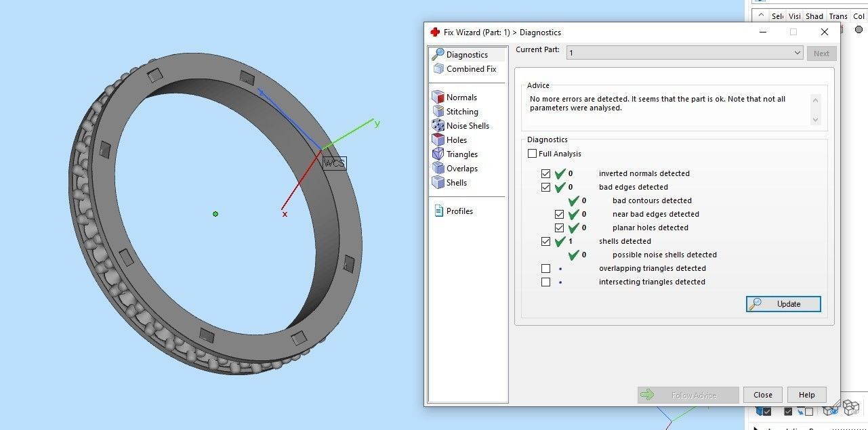
Task: Click the Shad column header
Action: [814, 16]
